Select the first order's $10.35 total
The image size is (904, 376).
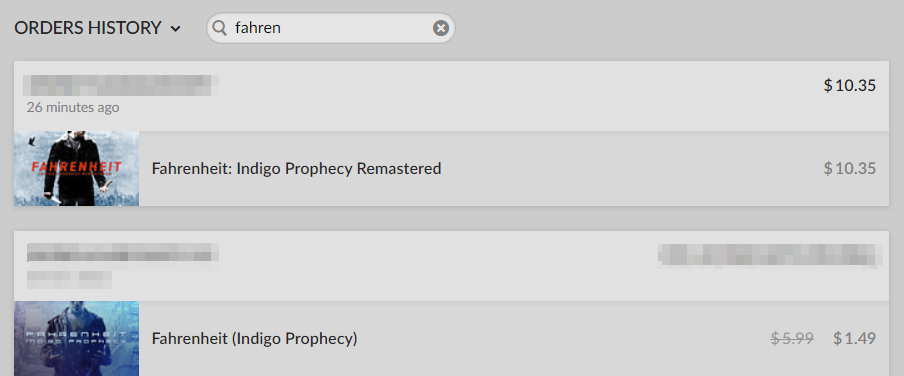[x=850, y=85]
